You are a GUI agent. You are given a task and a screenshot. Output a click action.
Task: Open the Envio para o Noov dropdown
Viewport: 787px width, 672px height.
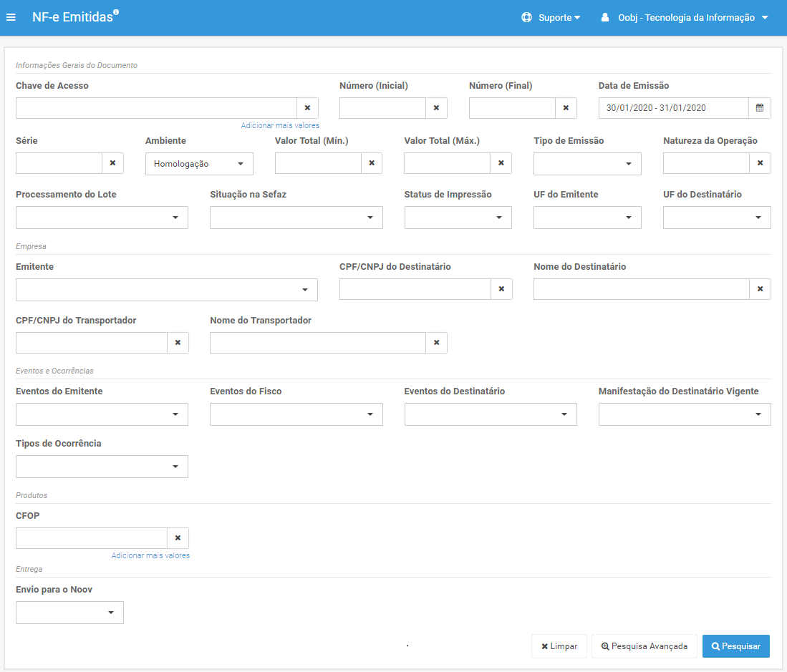coord(69,613)
